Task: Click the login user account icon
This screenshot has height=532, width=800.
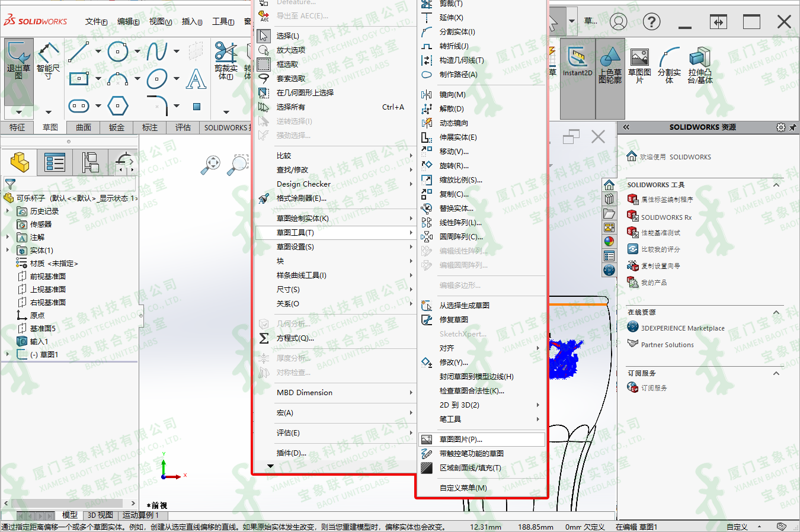Action: [x=618, y=22]
